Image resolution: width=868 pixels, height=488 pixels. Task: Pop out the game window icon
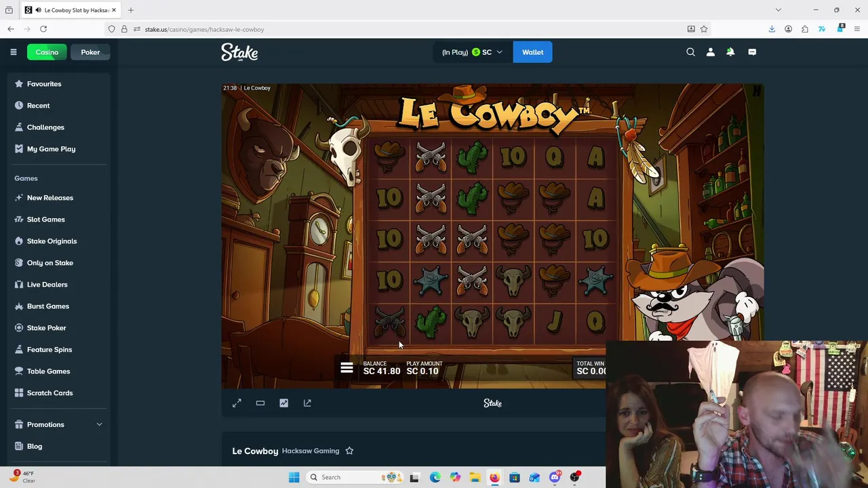[307, 403]
